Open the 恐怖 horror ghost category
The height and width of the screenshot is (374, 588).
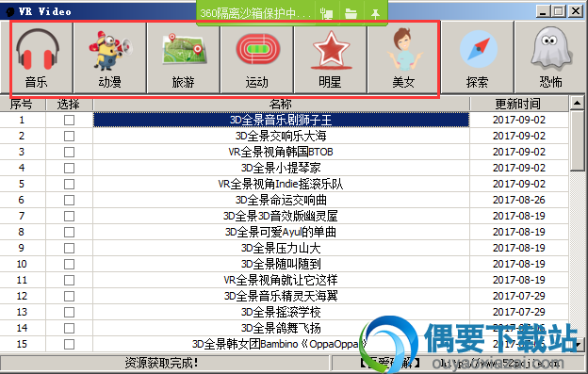551,57
